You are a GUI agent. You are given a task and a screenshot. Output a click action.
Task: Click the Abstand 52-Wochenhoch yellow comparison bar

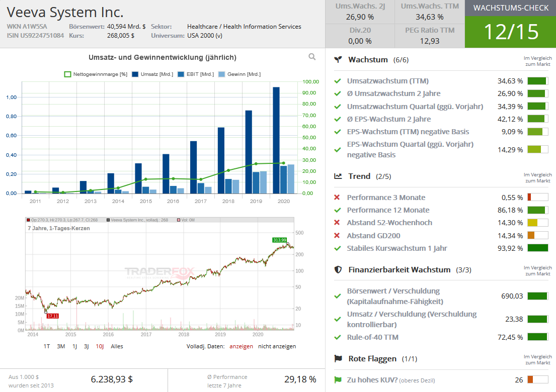(x=537, y=223)
